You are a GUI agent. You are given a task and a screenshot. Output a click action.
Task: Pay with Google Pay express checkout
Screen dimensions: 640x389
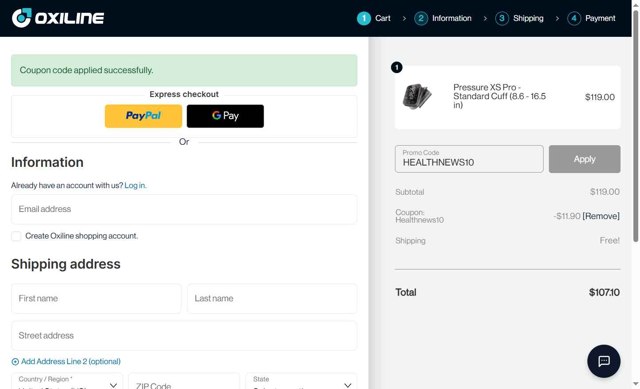pyautogui.click(x=225, y=116)
